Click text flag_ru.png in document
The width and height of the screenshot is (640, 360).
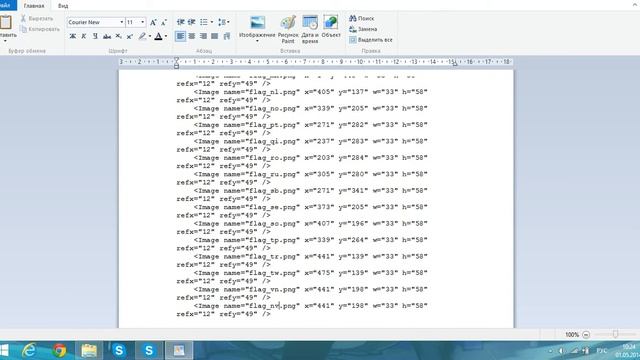[273, 174]
